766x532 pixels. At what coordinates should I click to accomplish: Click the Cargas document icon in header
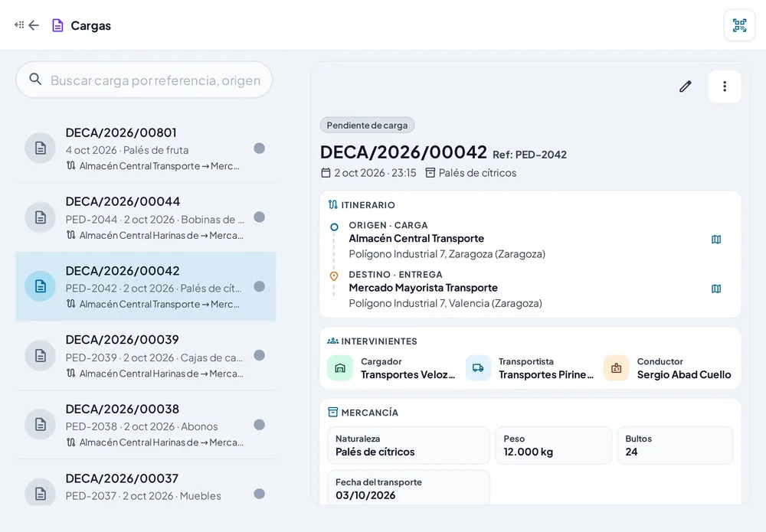57,25
